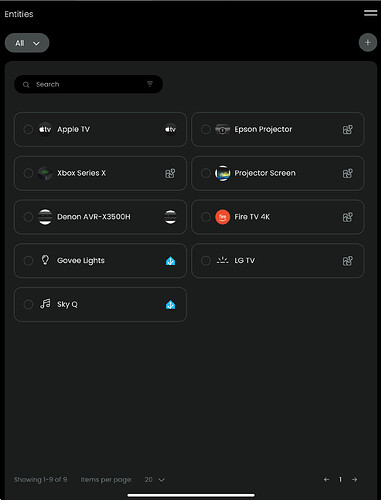Click Govee Lights Home Assistant icon
Screen dimensions: 381x500
coord(170,261)
